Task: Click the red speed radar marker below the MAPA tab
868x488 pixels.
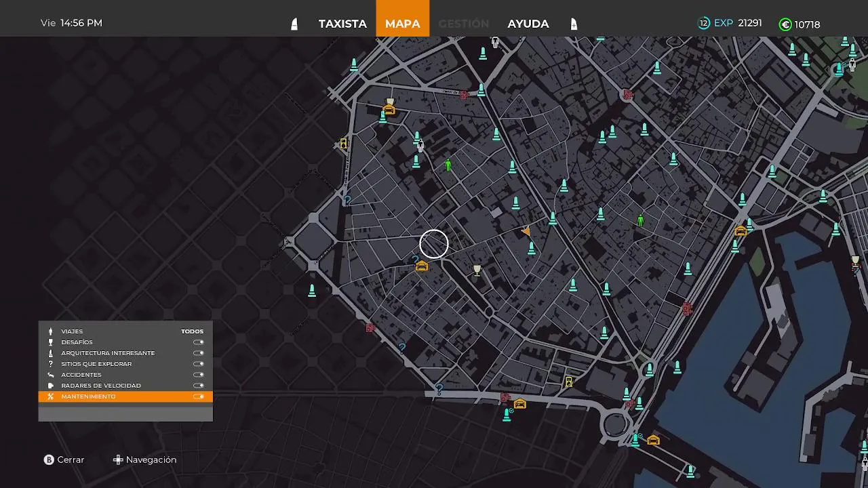Action: click(x=464, y=95)
